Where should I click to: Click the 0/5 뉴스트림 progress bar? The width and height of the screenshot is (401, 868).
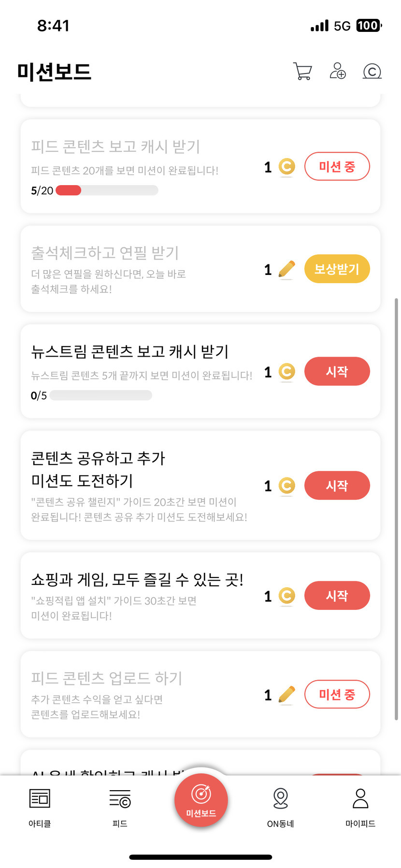[x=100, y=395]
